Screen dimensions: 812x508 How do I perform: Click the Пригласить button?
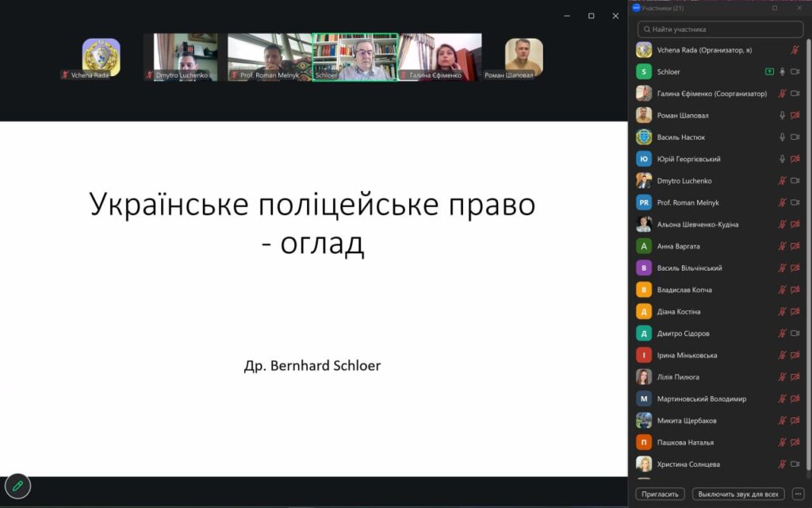660,494
